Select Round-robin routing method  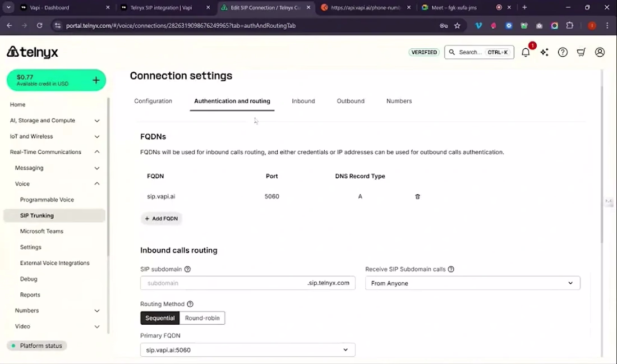coord(202,318)
